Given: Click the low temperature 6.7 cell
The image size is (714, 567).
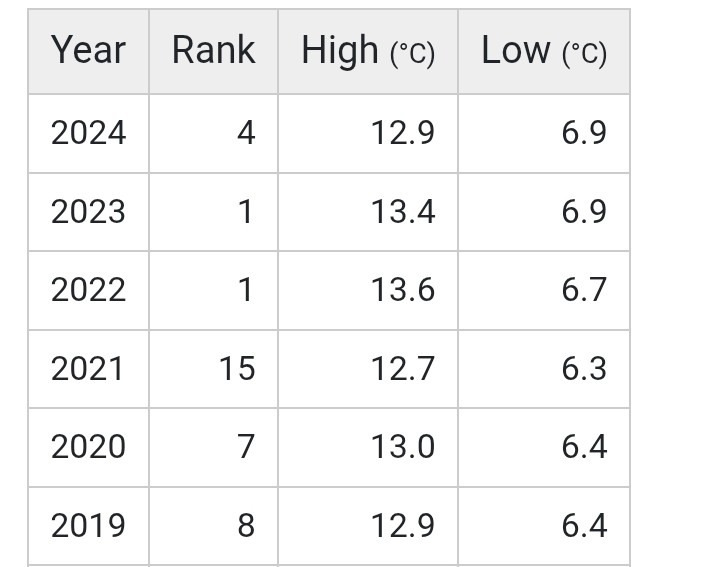Looking at the screenshot, I should [x=584, y=290].
